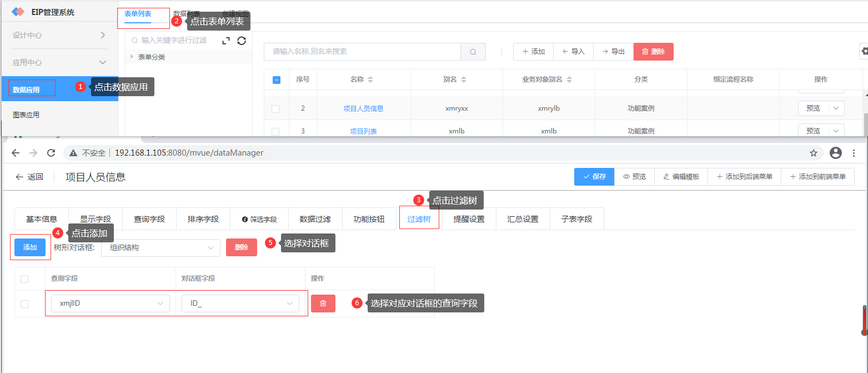The height and width of the screenshot is (373, 868).
Task: Check the xmjlID row checkbox
Action: click(x=24, y=304)
